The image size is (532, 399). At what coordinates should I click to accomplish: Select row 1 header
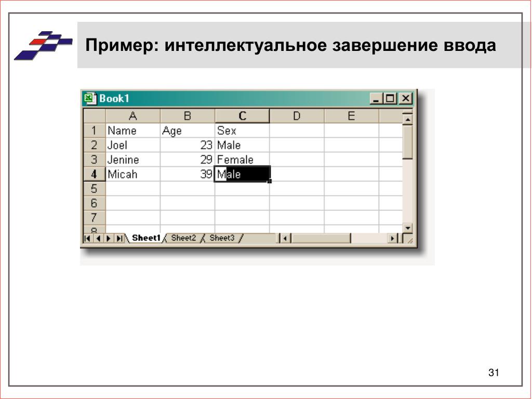pos(95,130)
